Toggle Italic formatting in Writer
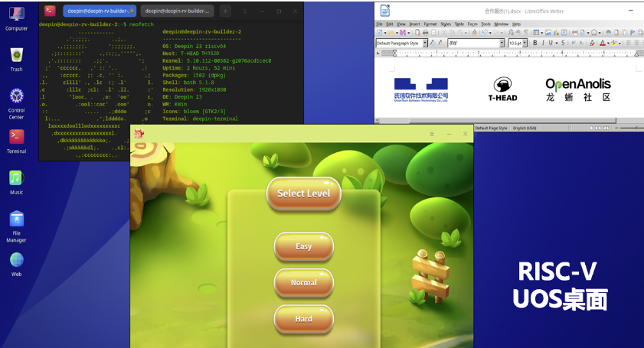Image resolution: width=644 pixels, height=348 pixels. point(543,43)
